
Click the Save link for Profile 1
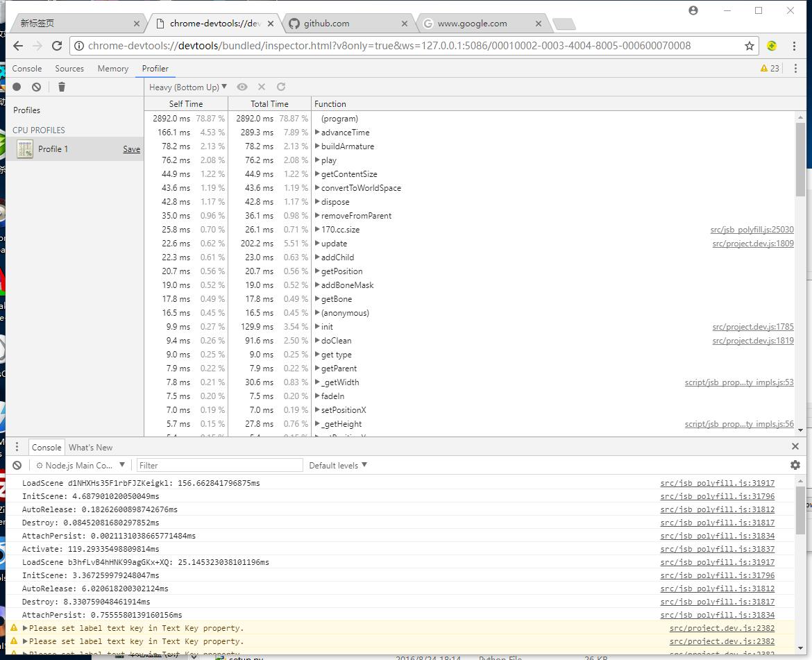(x=131, y=149)
